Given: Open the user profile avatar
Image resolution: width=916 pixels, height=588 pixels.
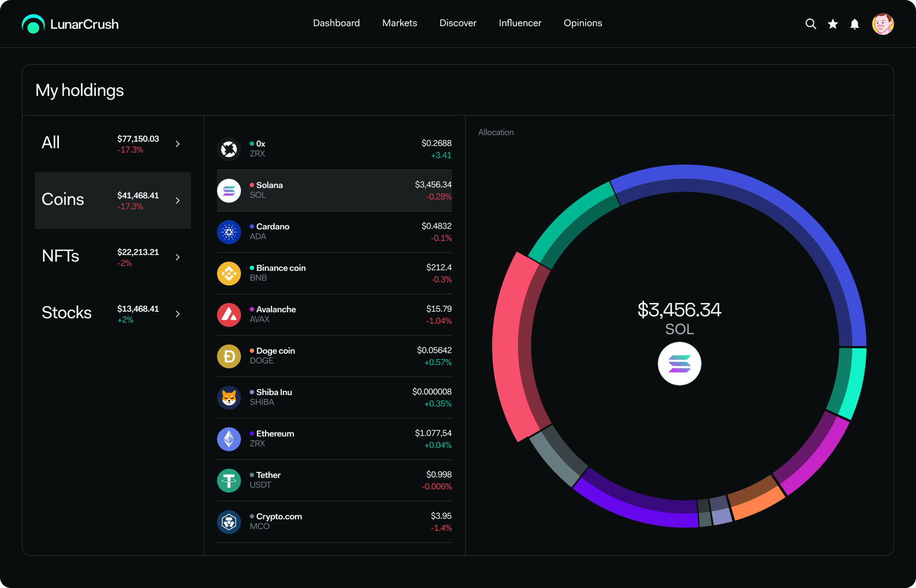Looking at the screenshot, I should [883, 24].
